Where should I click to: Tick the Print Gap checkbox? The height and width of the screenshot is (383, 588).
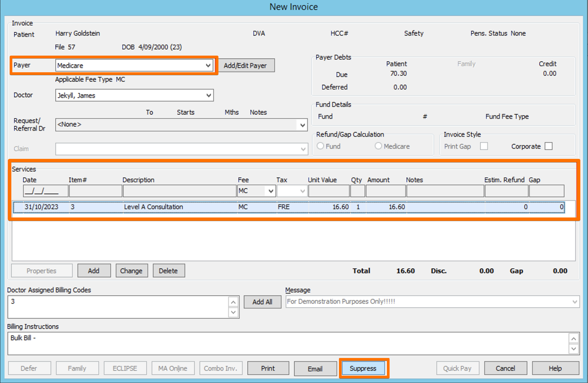coord(484,146)
